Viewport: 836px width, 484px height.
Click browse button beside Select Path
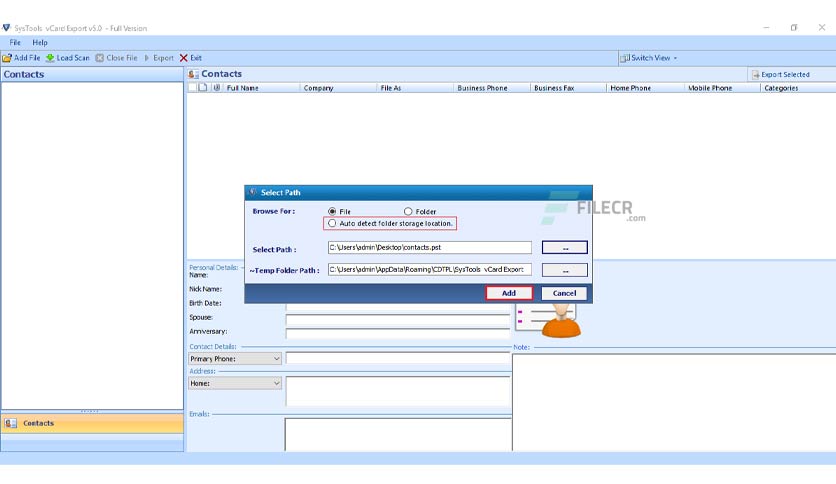(x=565, y=247)
